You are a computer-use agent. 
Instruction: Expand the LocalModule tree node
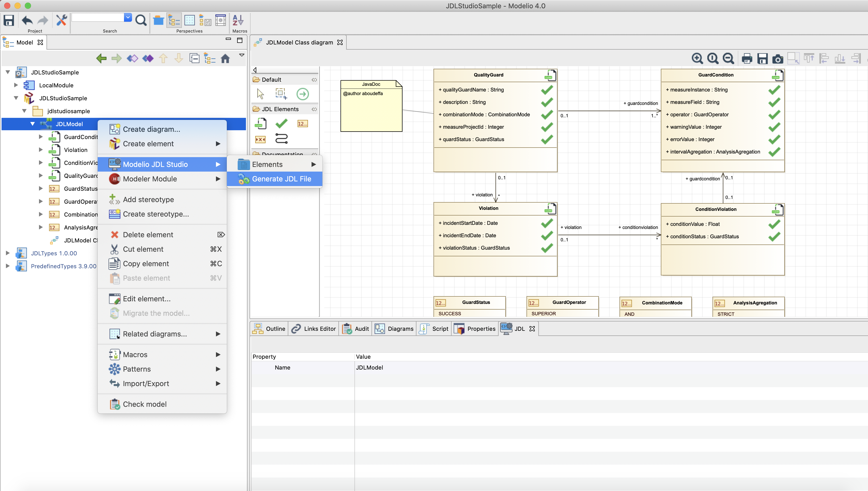(x=16, y=85)
